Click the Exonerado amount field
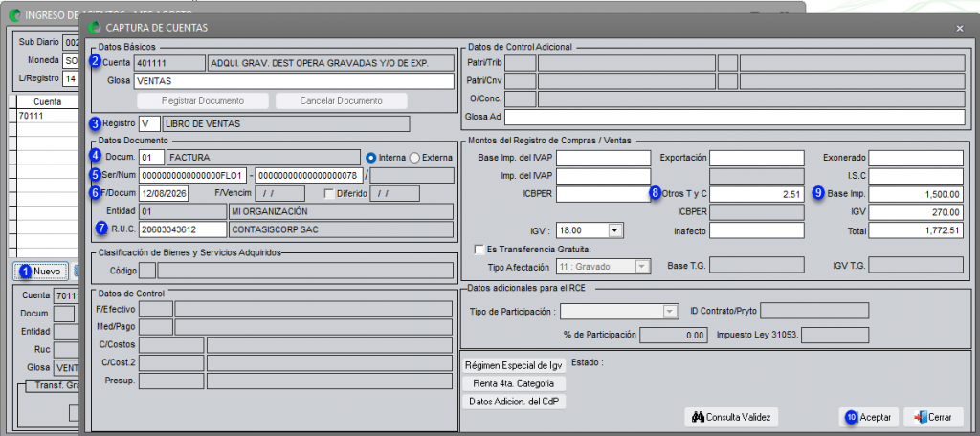980x436 pixels. 916,158
